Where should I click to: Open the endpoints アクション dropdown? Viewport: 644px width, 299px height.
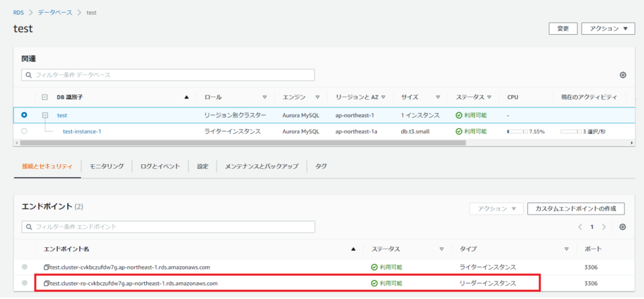click(x=496, y=208)
